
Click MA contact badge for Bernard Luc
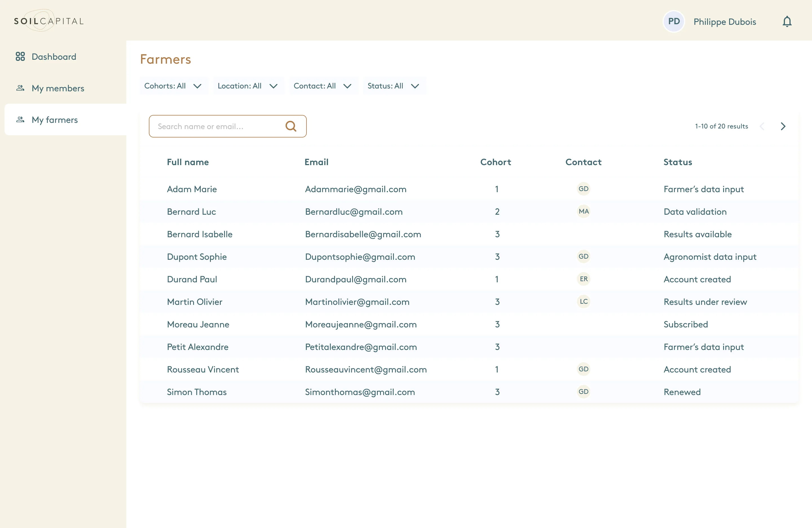pyautogui.click(x=583, y=211)
